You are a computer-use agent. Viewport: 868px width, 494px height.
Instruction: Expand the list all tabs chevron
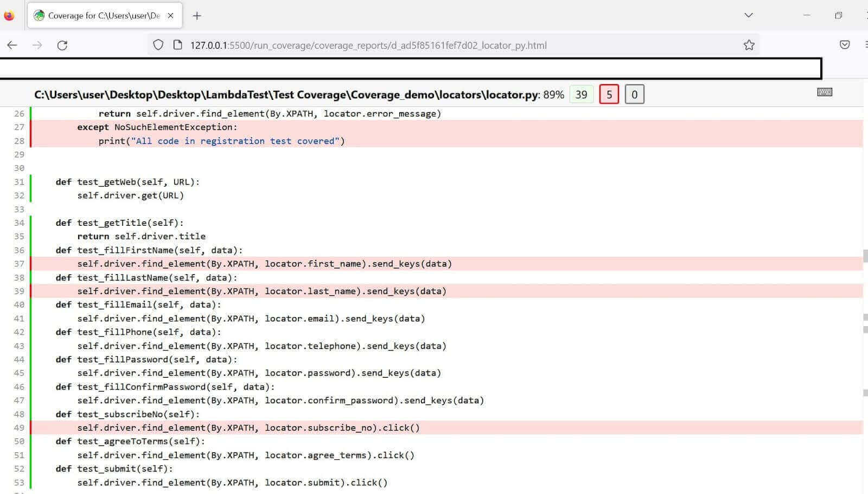coord(749,15)
